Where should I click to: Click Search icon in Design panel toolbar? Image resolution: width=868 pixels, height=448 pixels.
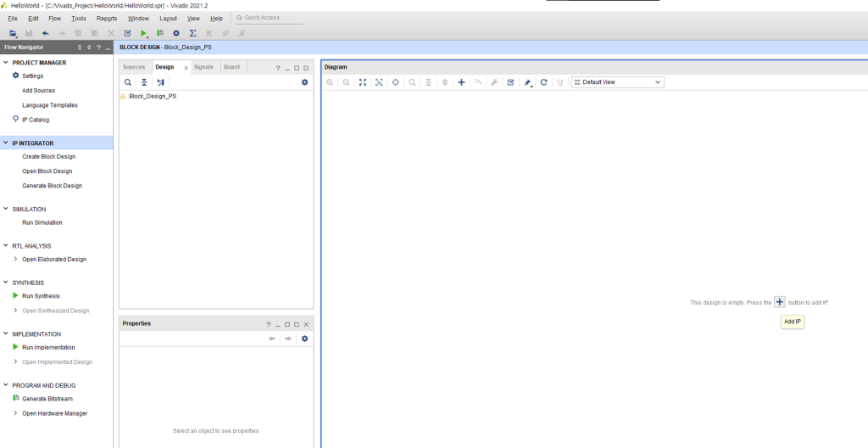click(128, 82)
